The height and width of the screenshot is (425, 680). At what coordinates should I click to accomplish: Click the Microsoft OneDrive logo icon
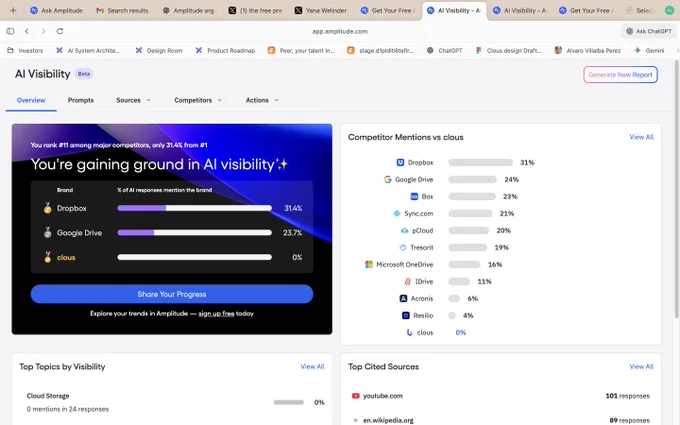[x=369, y=265]
